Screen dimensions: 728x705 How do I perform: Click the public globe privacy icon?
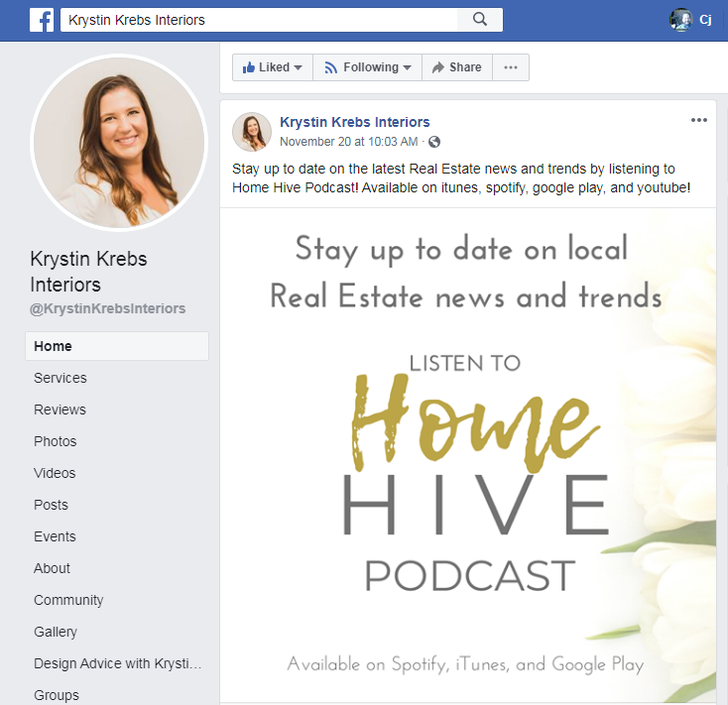coord(434,142)
